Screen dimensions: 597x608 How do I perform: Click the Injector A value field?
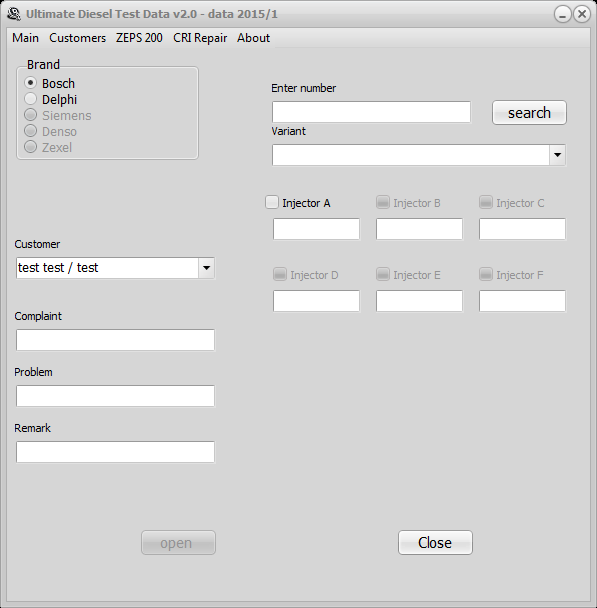[316, 229]
